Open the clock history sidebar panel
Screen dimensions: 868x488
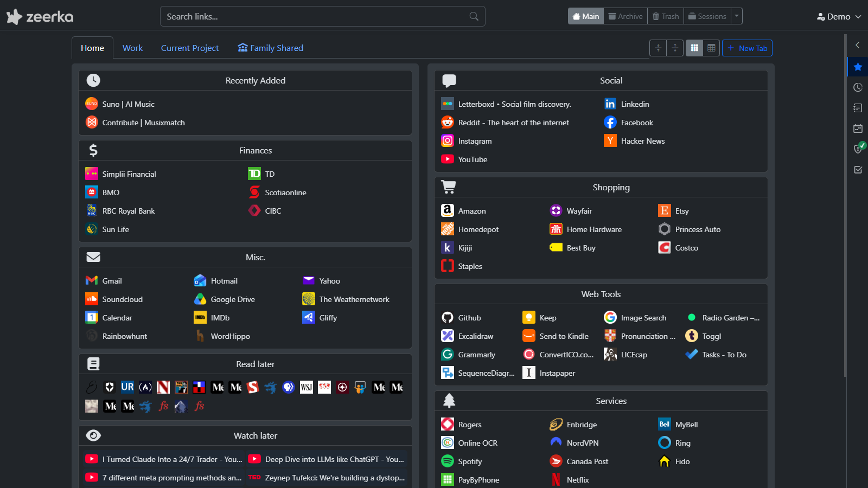pos(858,87)
